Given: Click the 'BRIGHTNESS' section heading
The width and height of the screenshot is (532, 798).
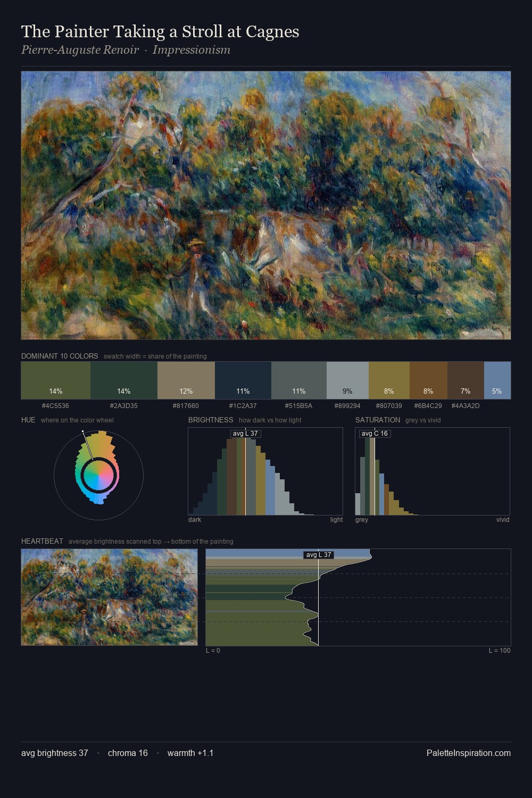Looking at the screenshot, I should coord(211,420).
